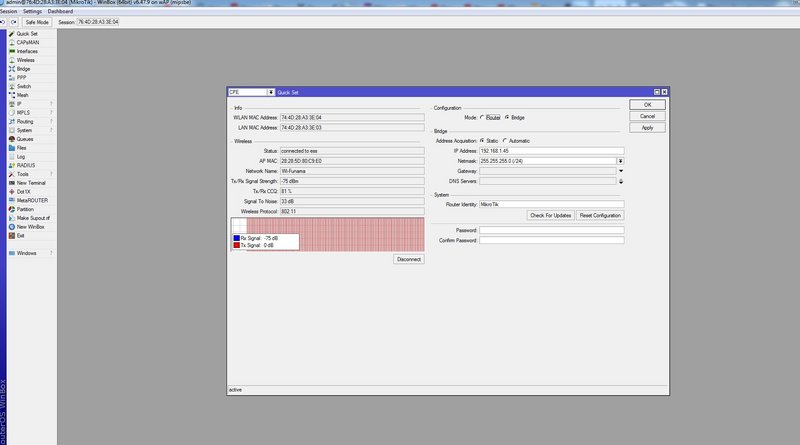
Task: Open the CAPsMAN menu icon
Action: click(12, 42)
